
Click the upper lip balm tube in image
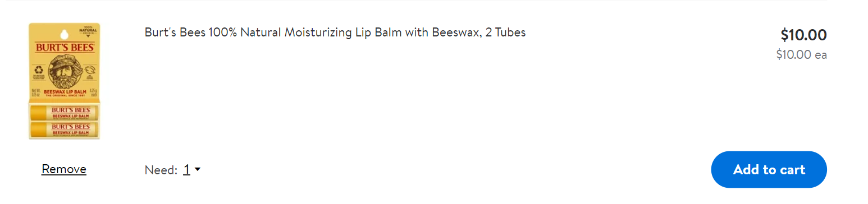tap(63, 112)
